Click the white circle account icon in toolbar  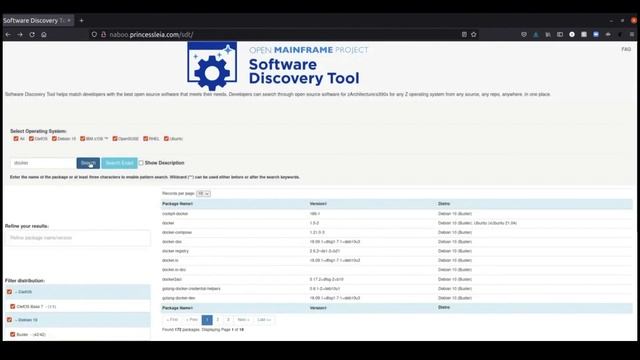572,35
